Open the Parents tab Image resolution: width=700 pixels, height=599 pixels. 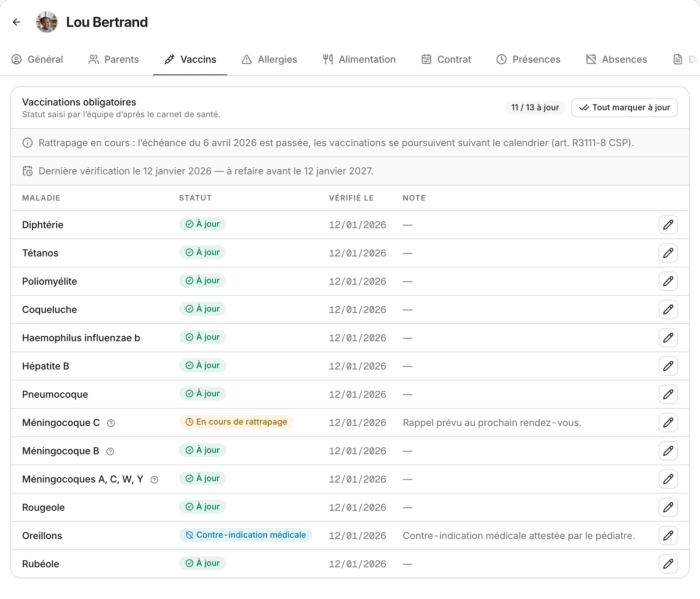[x=114, y=59]
